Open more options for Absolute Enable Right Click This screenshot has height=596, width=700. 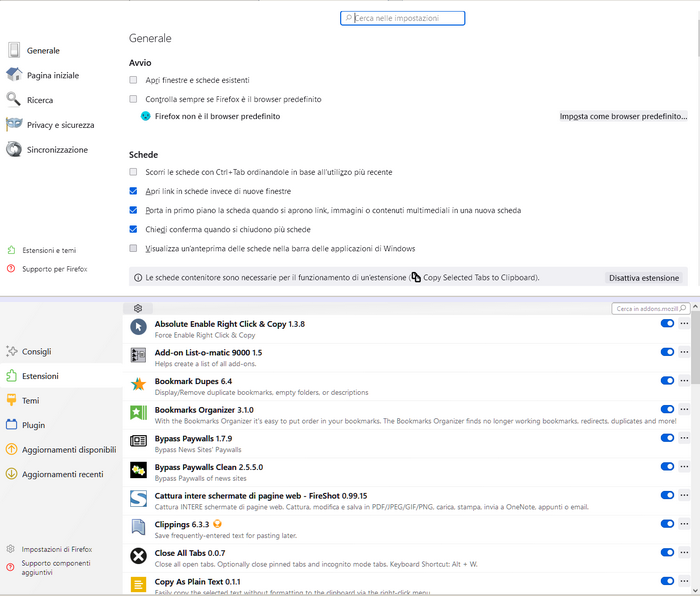point(684,323)
